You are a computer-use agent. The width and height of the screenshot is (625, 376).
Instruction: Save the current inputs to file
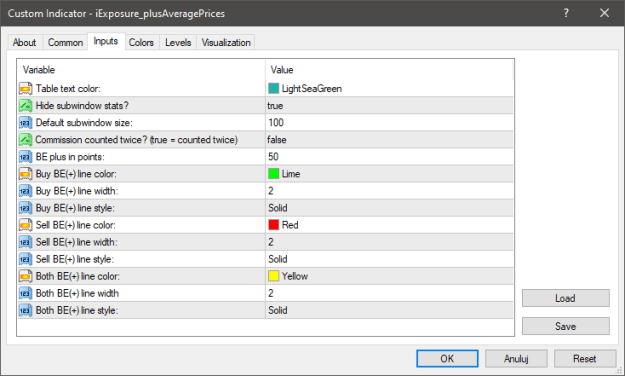pos(566,326)
